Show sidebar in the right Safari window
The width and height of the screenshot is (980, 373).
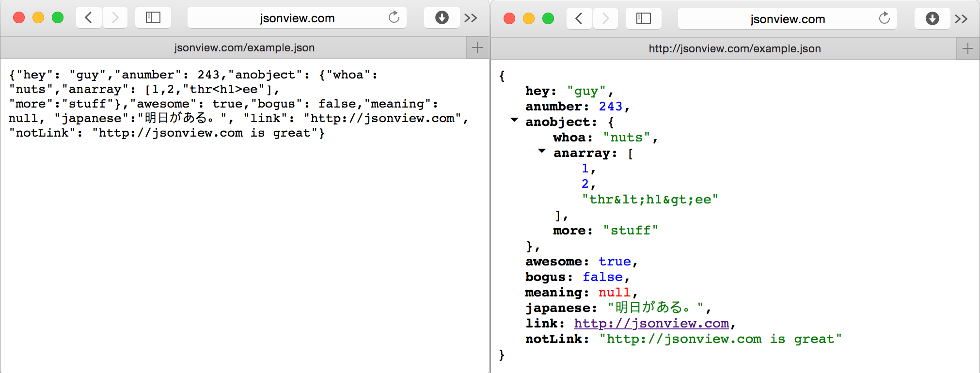[x=644, y=19]
